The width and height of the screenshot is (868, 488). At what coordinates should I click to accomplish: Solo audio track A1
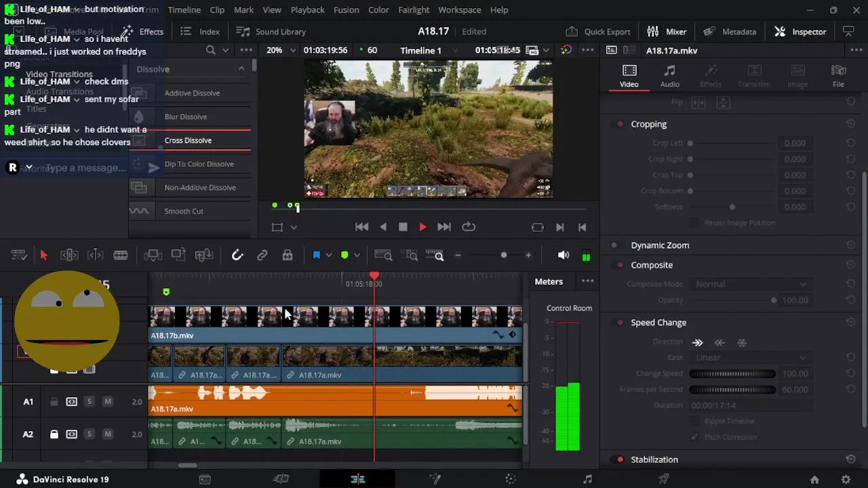89,402
